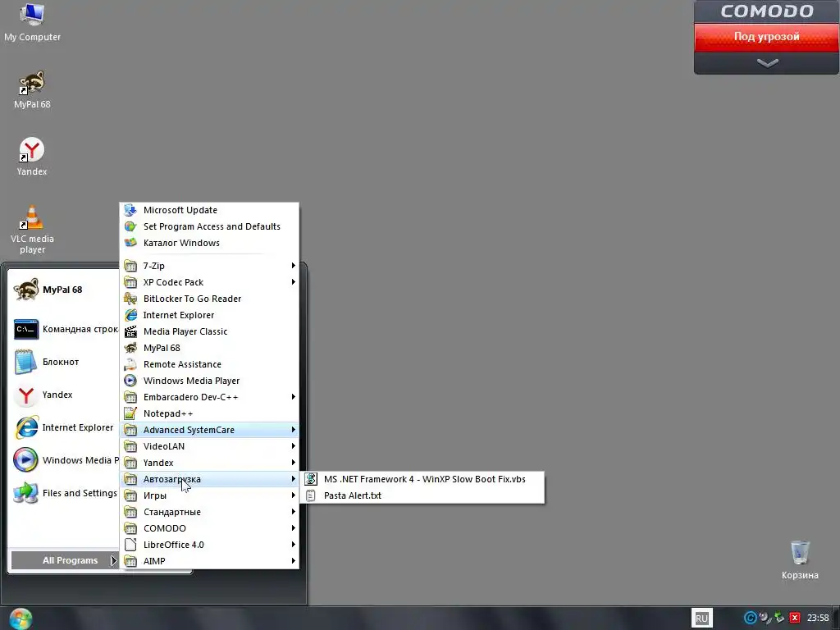Click the Media Player Classic icon
840x630 pixels.
130,331
